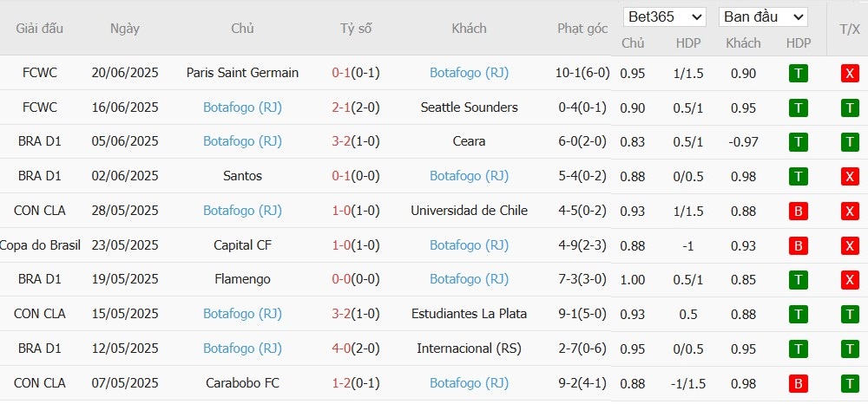Open the Bet365 bookmaker dropdown

[664, 17]
